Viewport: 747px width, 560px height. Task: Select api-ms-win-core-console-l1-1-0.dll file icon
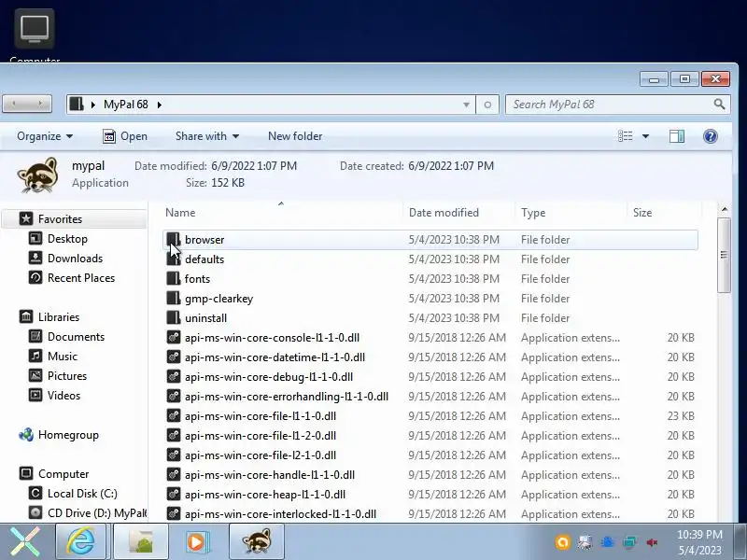(174, 338)
